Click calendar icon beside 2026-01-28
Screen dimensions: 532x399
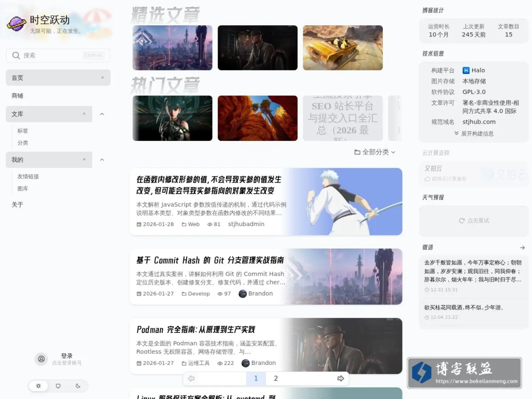click(x=139, y=224)
